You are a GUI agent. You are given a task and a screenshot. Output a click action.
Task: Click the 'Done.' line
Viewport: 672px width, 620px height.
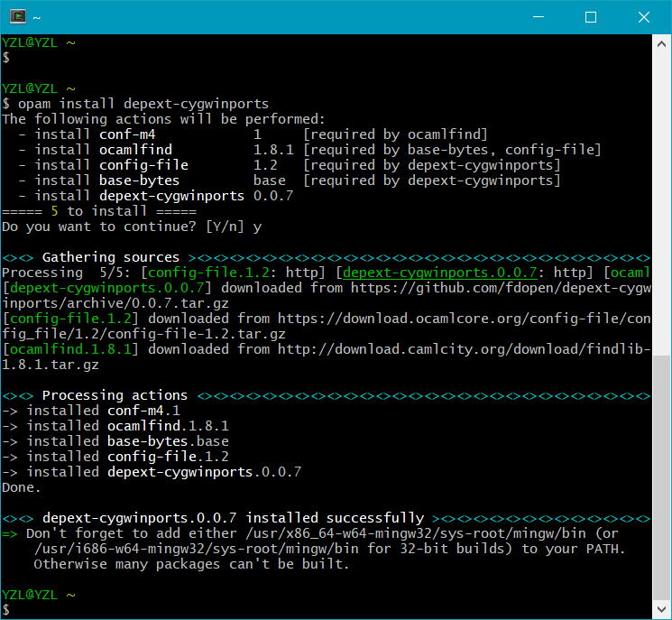[21, 487]
